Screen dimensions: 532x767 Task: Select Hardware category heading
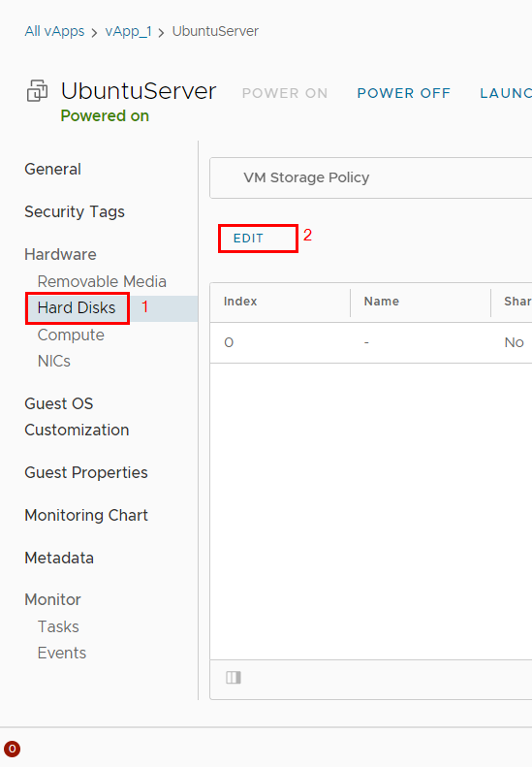pos(61,254)
